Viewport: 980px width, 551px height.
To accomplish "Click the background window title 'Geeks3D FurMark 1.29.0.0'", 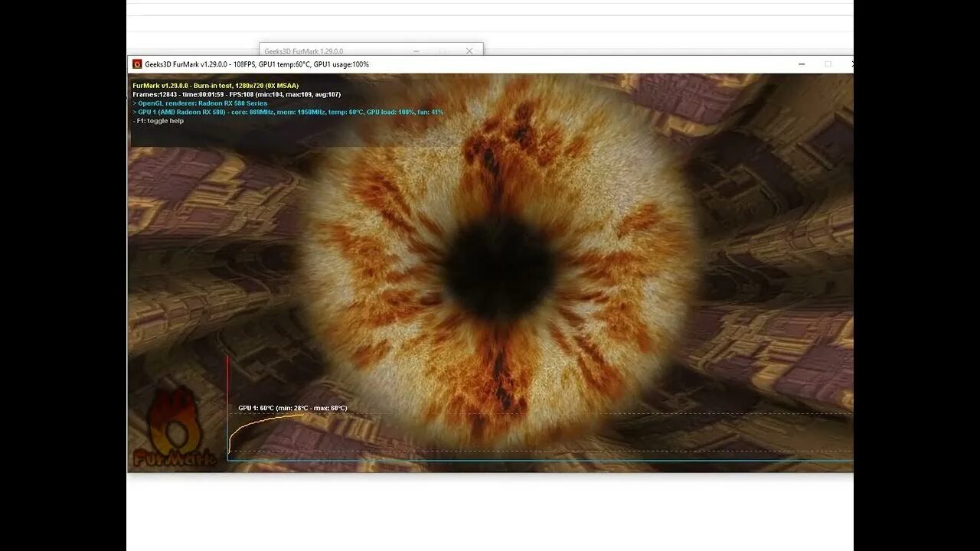I will click(x=303, y=51).
